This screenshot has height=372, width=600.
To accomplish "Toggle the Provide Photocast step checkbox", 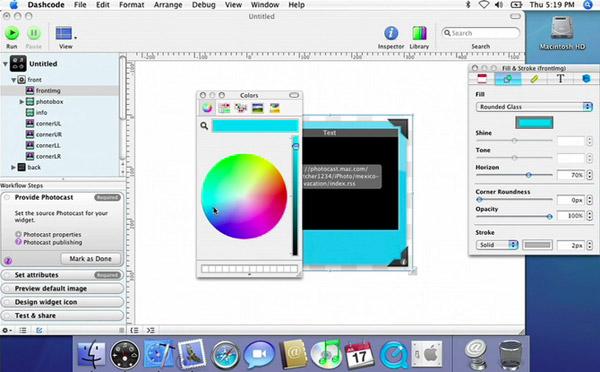I will [7, 197].
